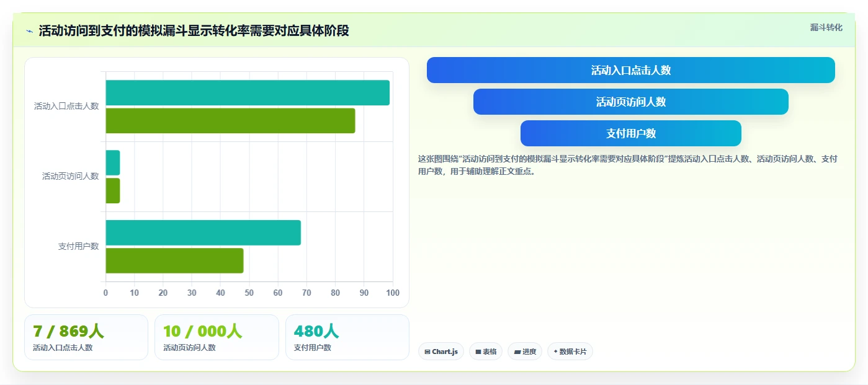
Task: Select the 活动入口点击人数 funnel stage bar
Action: tap(630, 70)
